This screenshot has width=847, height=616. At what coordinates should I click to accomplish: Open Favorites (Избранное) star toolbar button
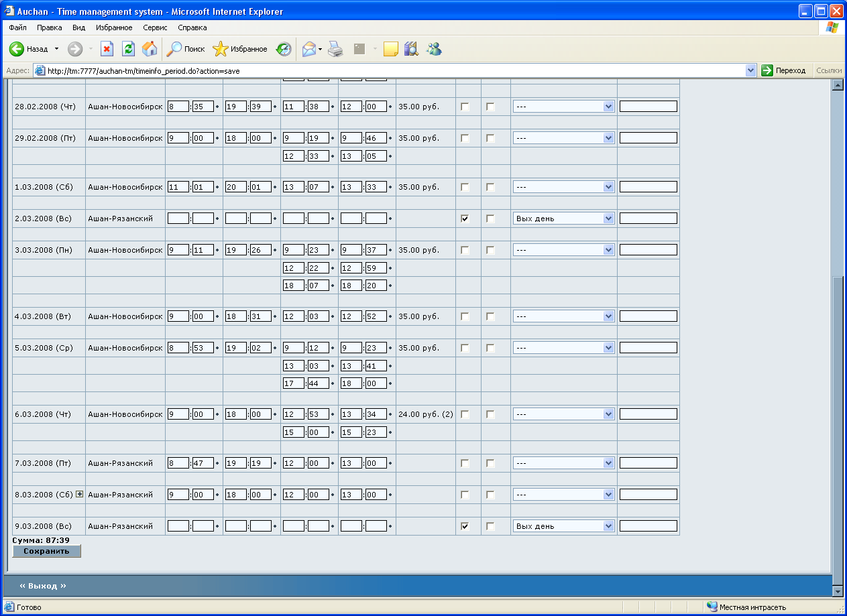tap(240, 49)
